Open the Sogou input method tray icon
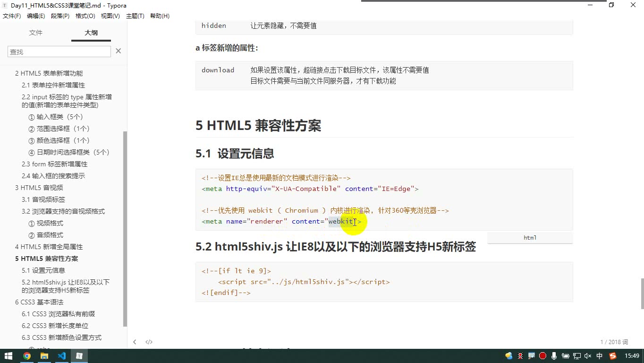Image resolution: width=644 pixels, height=363 pixels. [613, 356]
